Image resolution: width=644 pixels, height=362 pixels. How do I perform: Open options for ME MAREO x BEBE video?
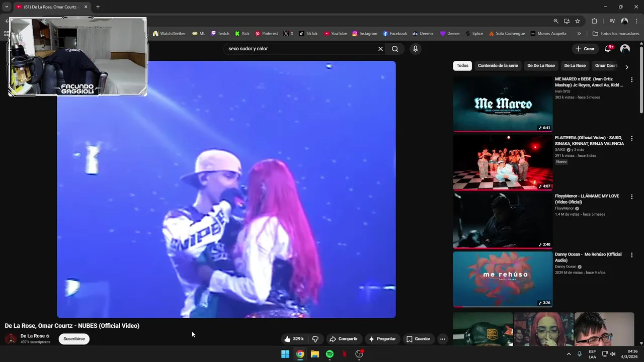click(x=632, y=80)
